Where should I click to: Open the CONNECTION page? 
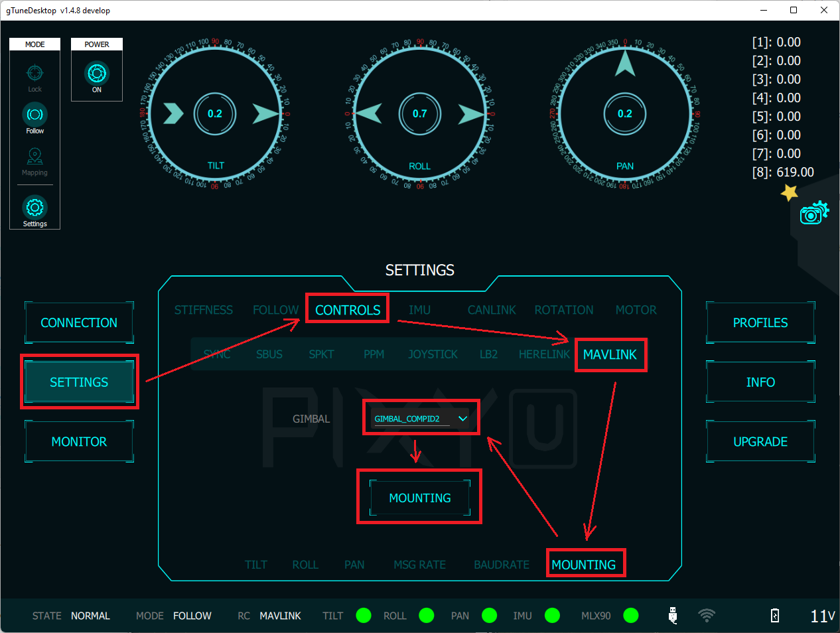(79, 322)
